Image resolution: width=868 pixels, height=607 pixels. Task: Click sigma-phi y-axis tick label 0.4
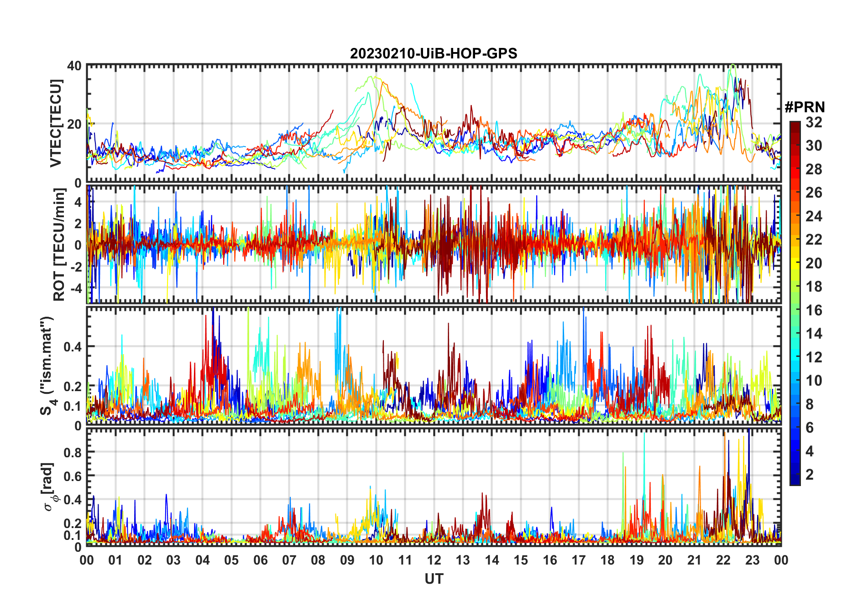(73, 500)
